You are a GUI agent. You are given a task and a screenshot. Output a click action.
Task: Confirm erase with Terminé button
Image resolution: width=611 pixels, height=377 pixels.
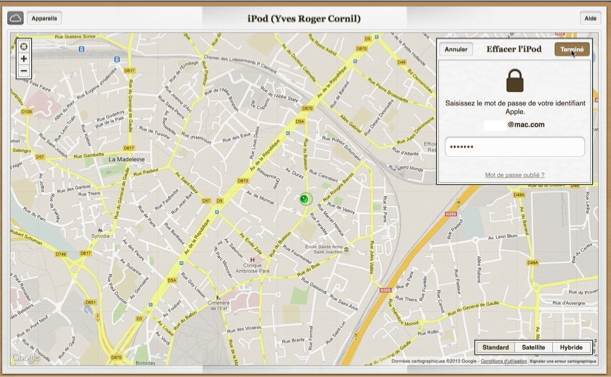[572, 49]
